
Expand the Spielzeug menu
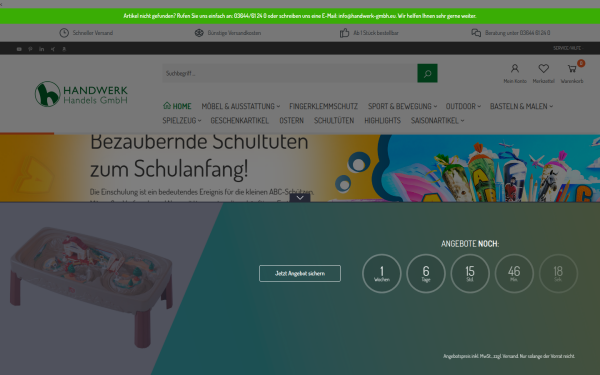[182, 121]
